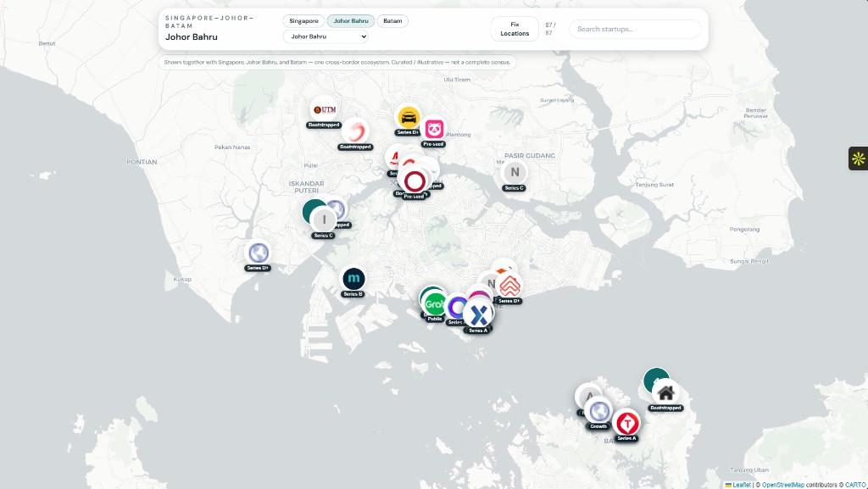Open the red T logo marker

[x=627, y=424]
